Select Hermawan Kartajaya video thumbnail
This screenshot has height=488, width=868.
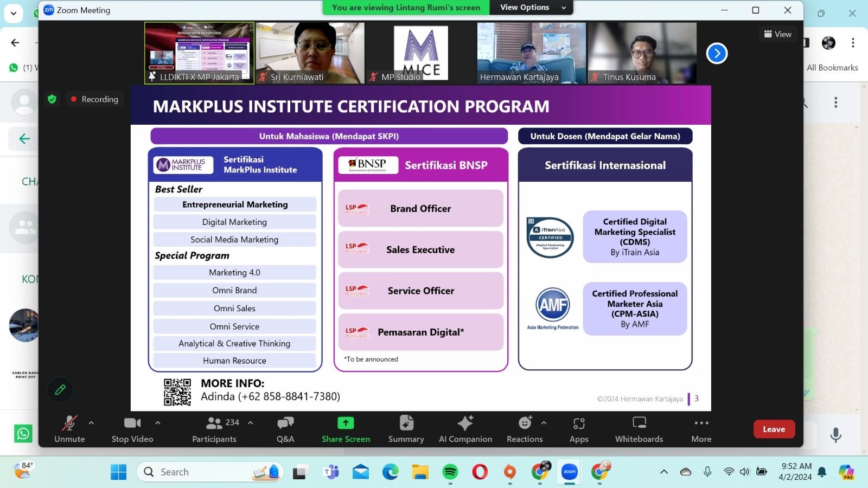click(532, 53)
